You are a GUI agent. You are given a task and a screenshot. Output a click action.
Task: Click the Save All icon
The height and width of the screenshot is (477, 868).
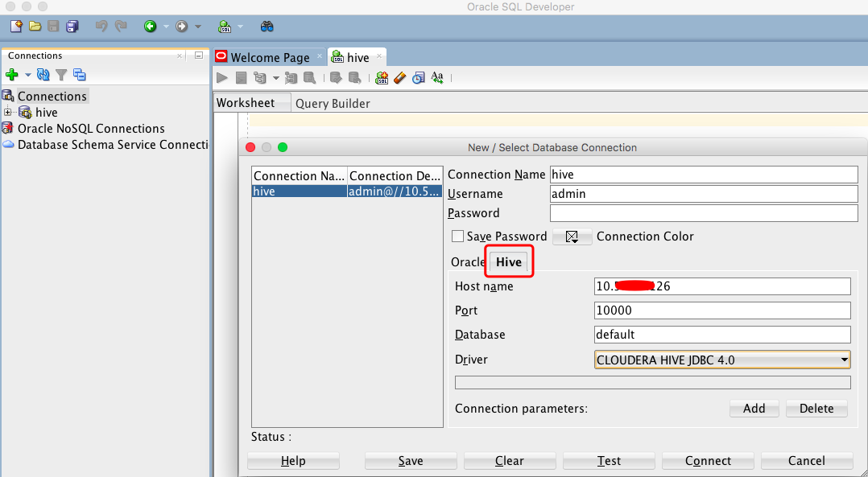tap(72, 26)
